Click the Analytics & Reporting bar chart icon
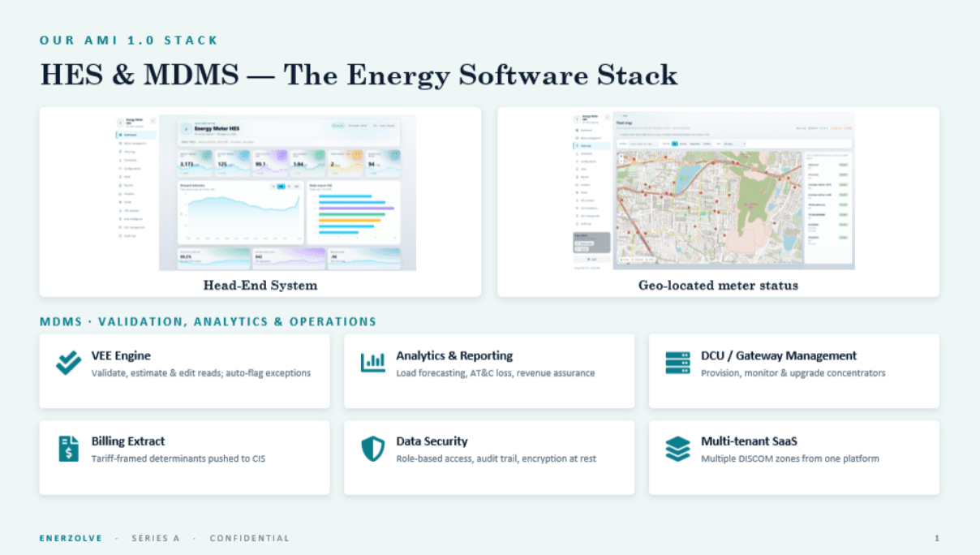Viewport: 980px width, 555px height. (373, 364)
